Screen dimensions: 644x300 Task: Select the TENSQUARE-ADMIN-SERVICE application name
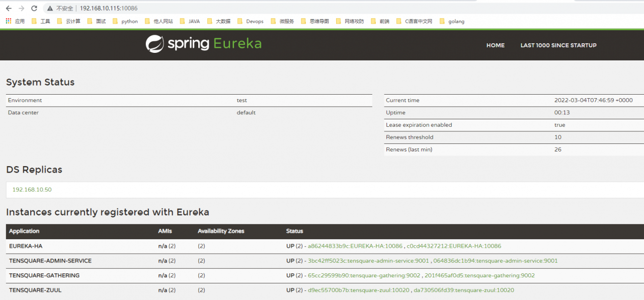50,261
